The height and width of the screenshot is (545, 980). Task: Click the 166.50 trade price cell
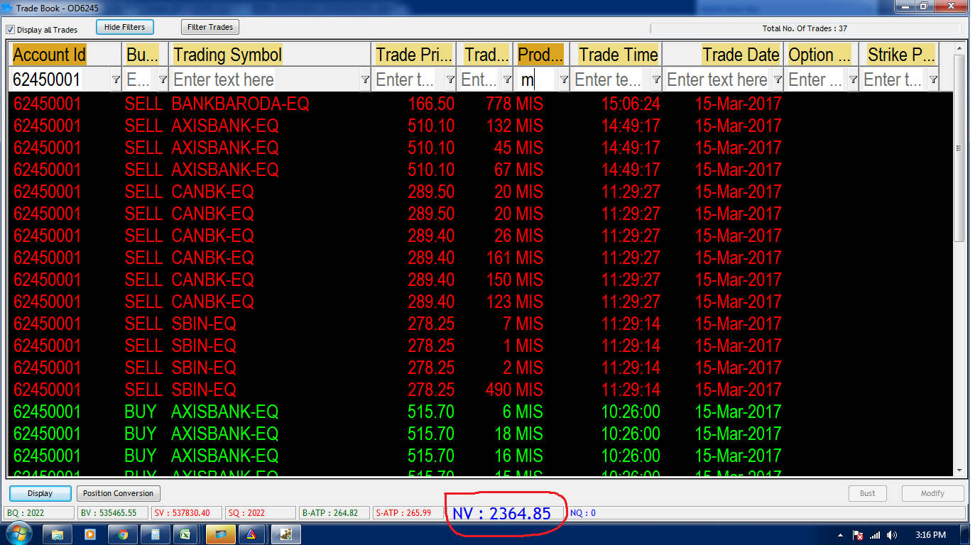coord(431,104)
